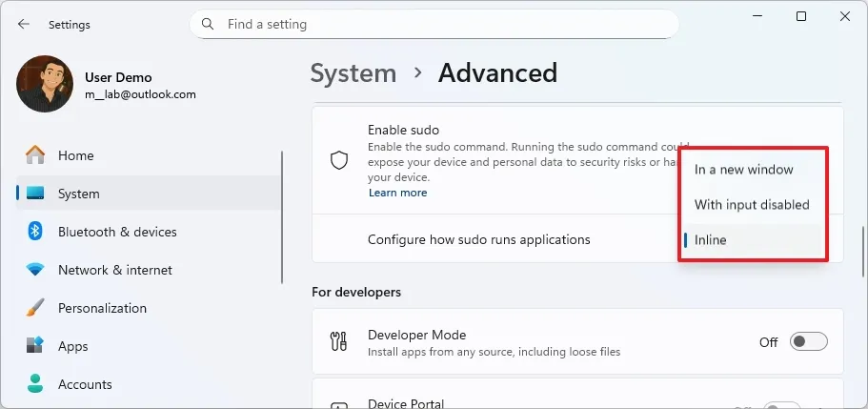Close the Settings window
868x409 pixels.
(x=845, y=16)
